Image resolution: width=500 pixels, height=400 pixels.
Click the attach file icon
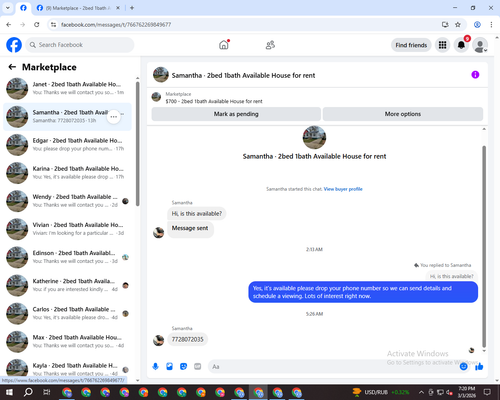coord(169,367)
